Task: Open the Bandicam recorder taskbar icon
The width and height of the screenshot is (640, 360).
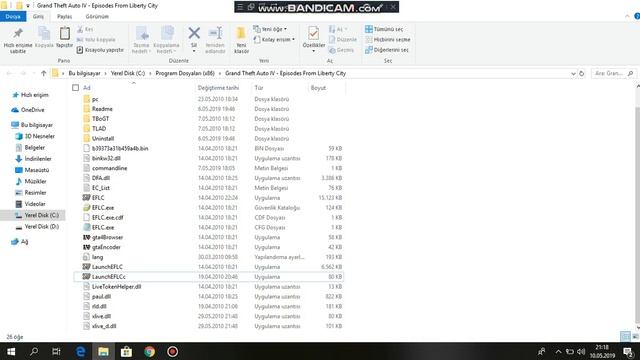Action: pos(172,351)
